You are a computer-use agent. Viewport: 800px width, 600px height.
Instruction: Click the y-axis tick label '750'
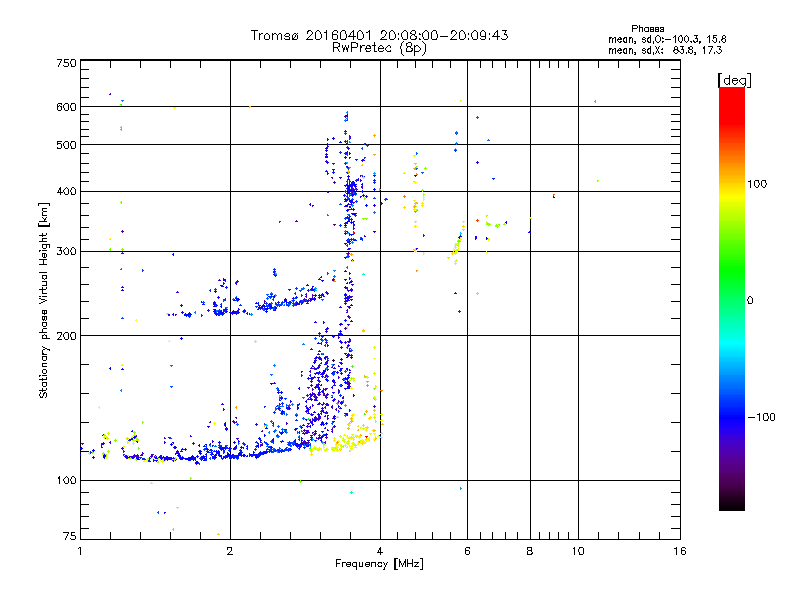(x=67, y=63)
